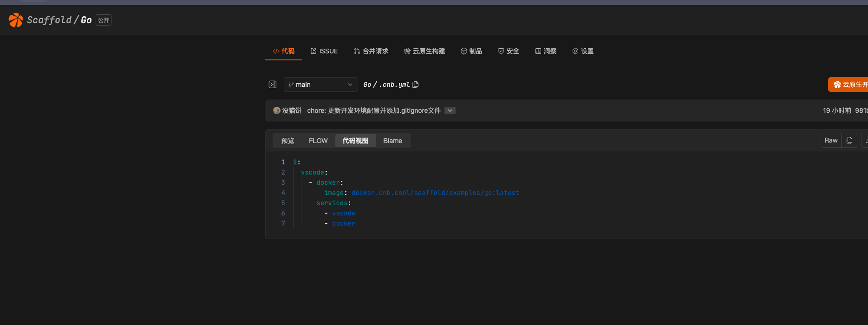Expand the commit message details chevron
This screenshot has height=325, width=868.
(450, 110)
